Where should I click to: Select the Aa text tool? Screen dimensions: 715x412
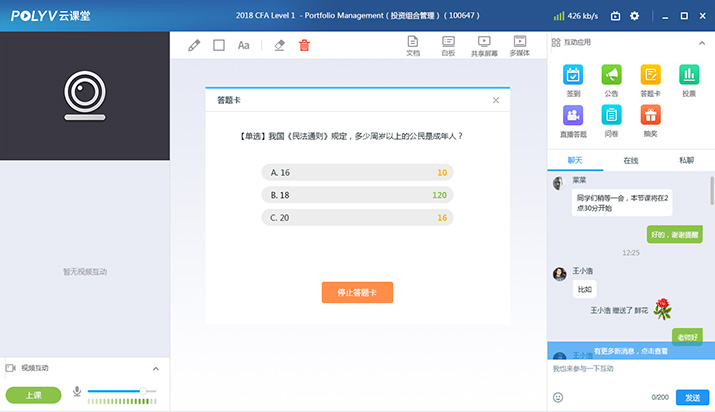click(243, 45)
